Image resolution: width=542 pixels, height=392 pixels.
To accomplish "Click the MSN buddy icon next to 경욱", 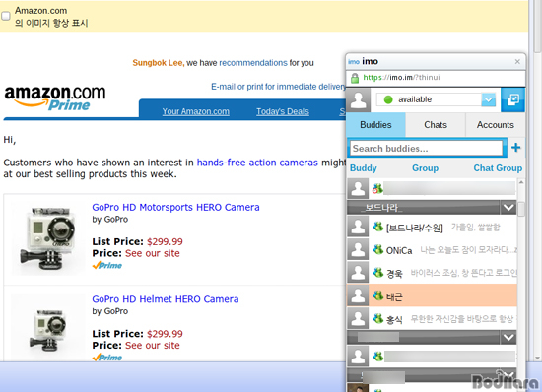I will click(x=378, y=272).
